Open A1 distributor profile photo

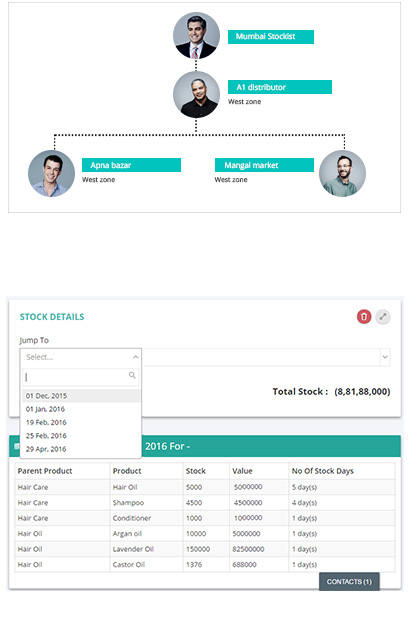click(x=196, y=94)
